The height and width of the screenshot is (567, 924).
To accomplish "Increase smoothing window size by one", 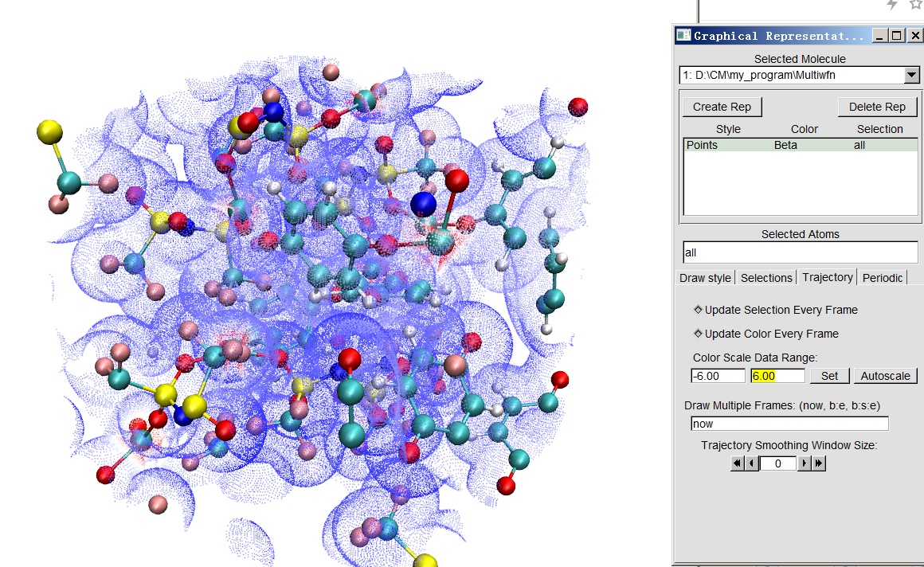I will [804, 463].
